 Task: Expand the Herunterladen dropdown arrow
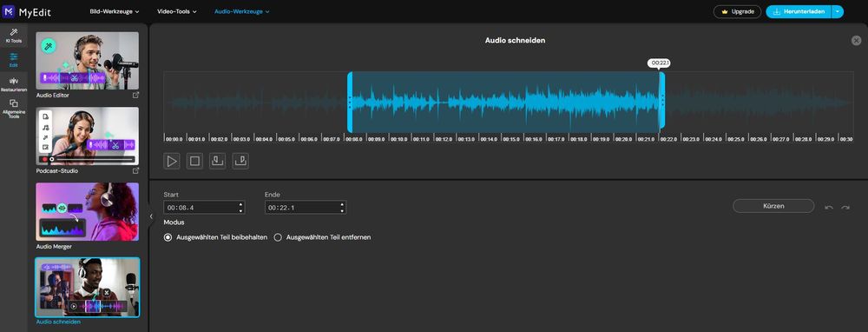(838, 11)
